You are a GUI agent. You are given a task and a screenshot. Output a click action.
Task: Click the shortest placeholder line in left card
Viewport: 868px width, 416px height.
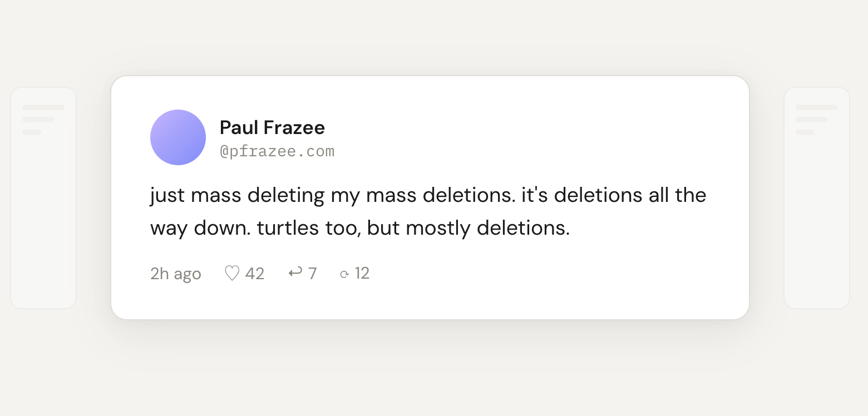[x=32, y=132]
